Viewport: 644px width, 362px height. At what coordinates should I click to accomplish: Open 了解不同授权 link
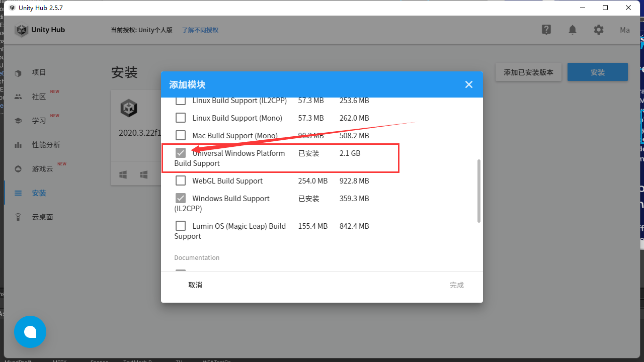(200, 30)
